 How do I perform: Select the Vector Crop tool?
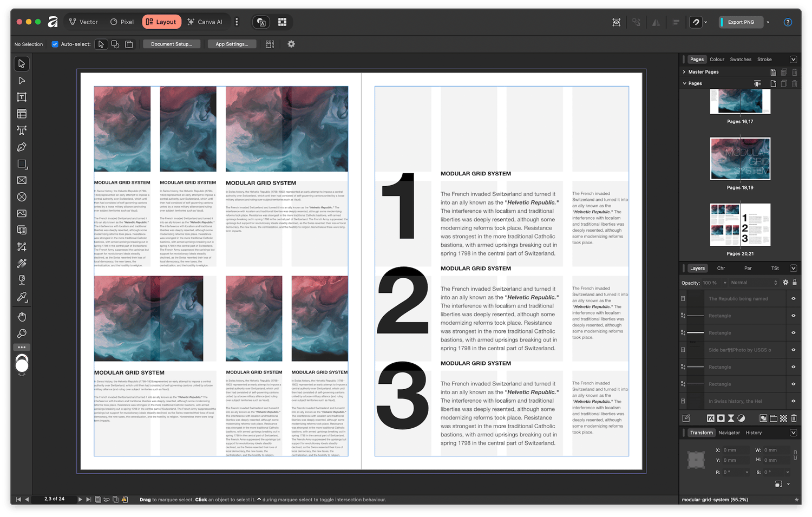tap(22, 247)
